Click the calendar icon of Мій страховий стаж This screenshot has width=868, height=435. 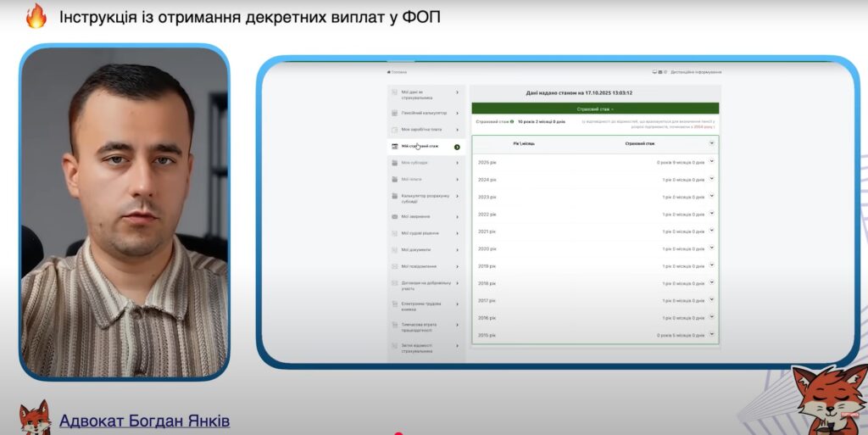pyautogui.click(x=395, y=147)
